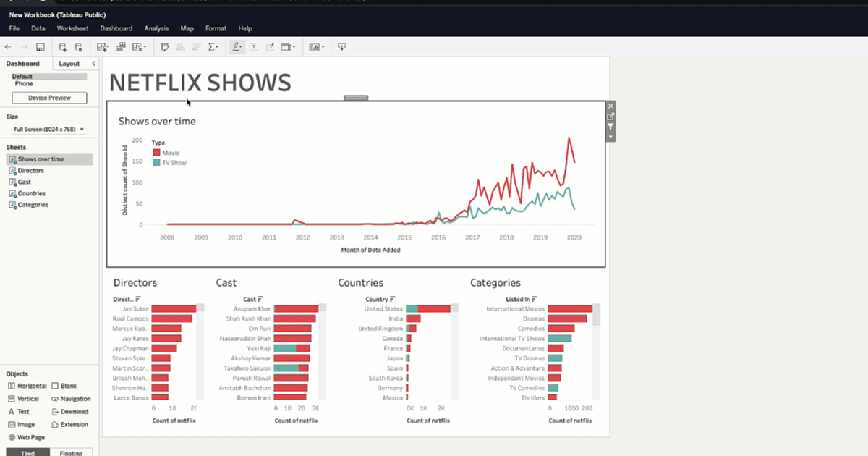Open the Dashboard menu
This screenshot has height=456, width=868.
pyautogui.click(x=116, y=28)
